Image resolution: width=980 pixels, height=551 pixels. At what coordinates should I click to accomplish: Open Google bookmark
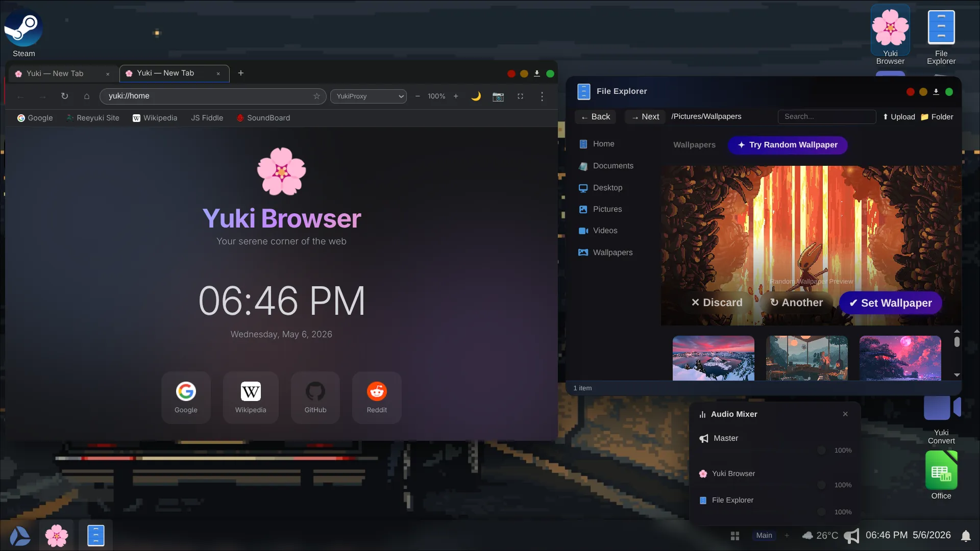[x=35, y=118]
